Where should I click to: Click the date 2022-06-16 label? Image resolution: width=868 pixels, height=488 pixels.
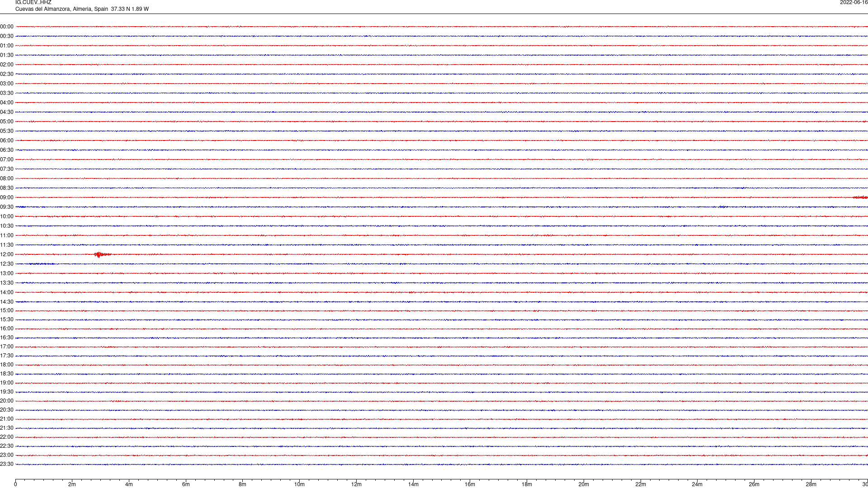854,3
